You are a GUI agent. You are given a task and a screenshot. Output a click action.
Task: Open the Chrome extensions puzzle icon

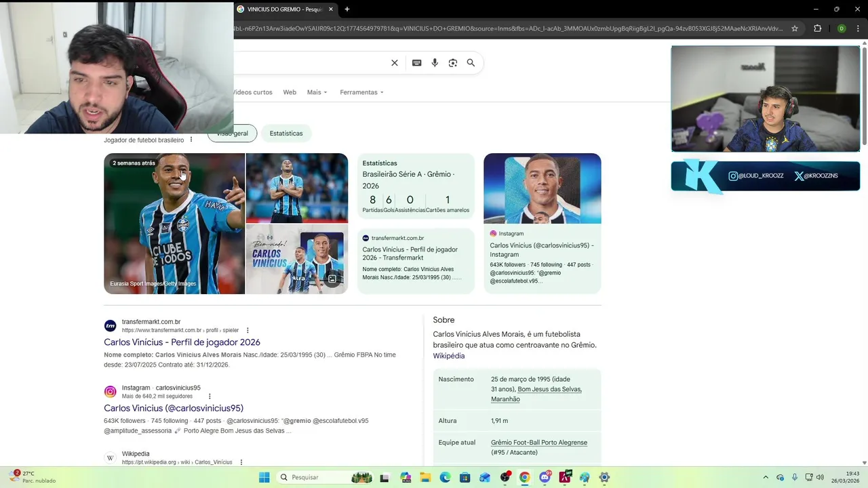click(817, 28)
